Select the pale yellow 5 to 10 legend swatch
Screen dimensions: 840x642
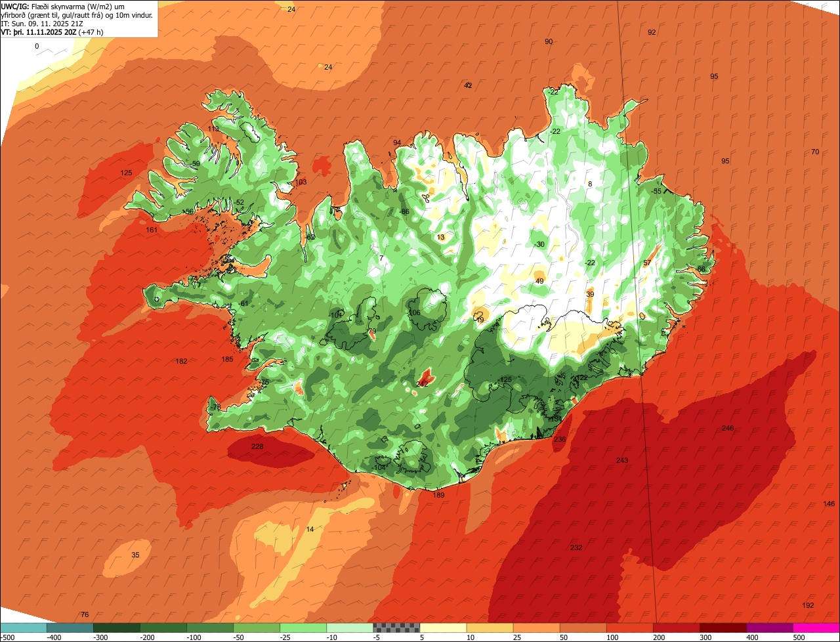pos(443,628)
